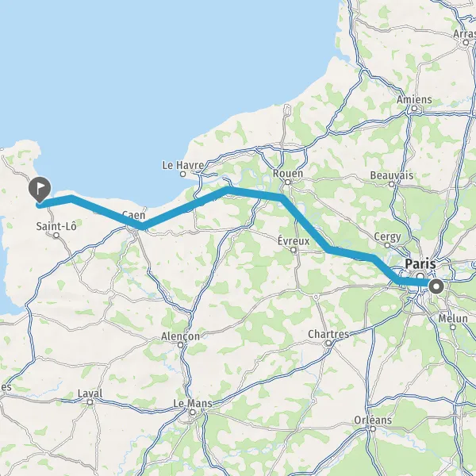Click the Chartres city marker dot
This screenshot has height=476, width=476.
click(328, 343)
